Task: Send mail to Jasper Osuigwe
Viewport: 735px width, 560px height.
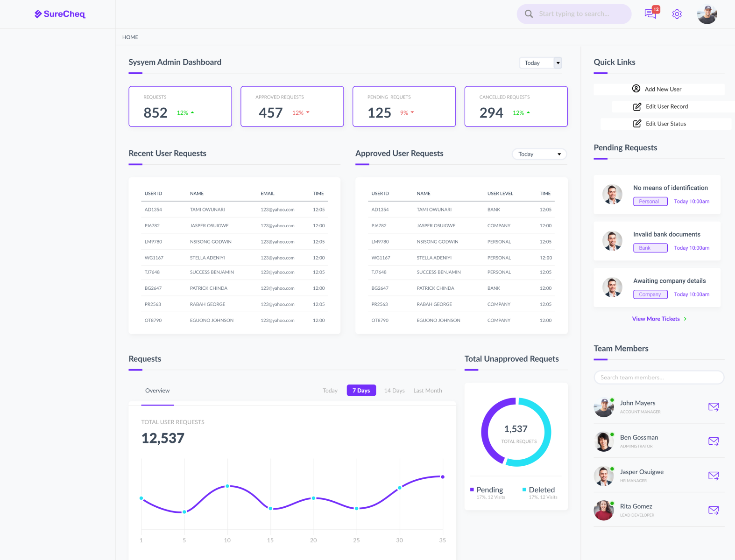Action: 714,476
